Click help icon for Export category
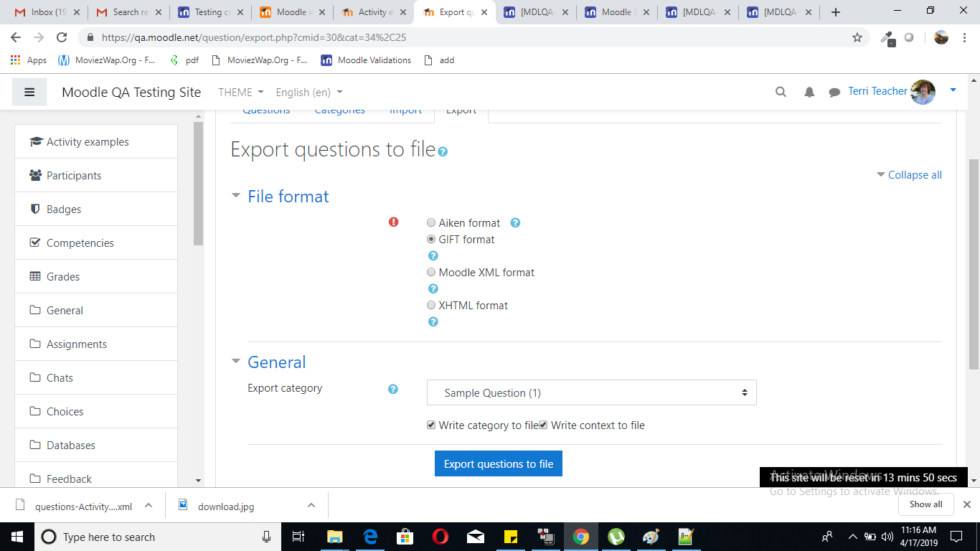Image resolution: width=980 pixels, height=551 pixels. click(x=392, y=389)
